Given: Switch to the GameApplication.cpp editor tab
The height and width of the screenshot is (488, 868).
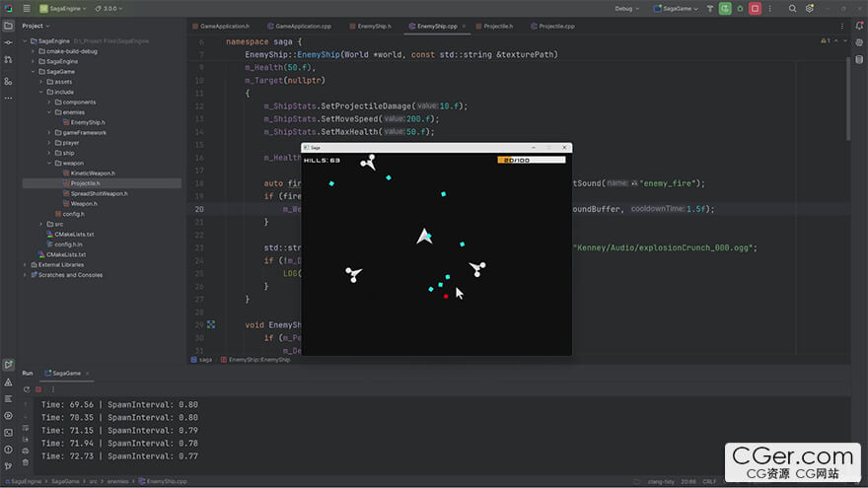Looking at the screenshot, I should pos(302,26).
